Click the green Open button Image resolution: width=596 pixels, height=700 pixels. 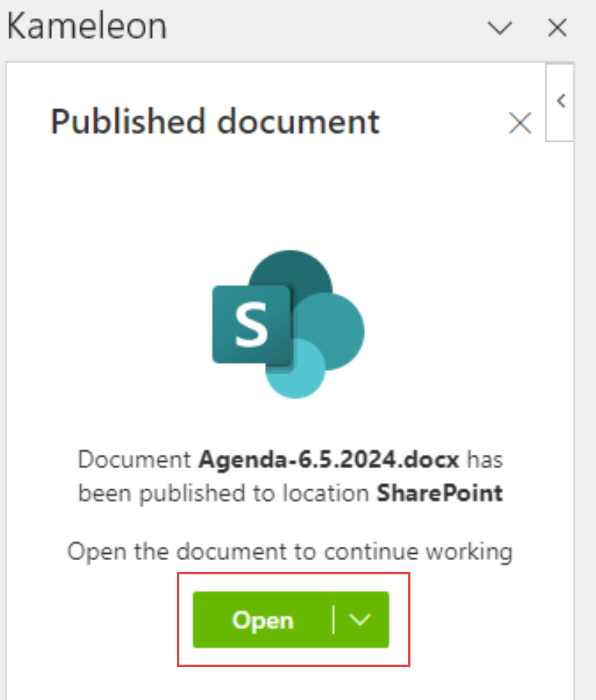tap(263, 620)
